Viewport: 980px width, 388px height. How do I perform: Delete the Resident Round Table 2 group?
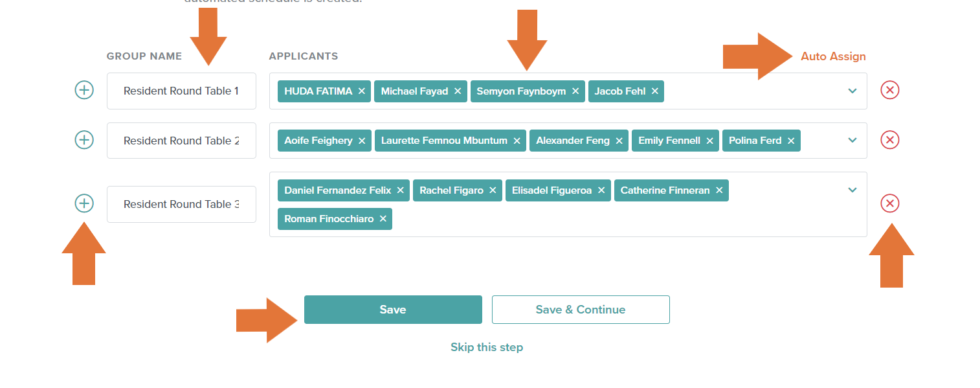890,140
